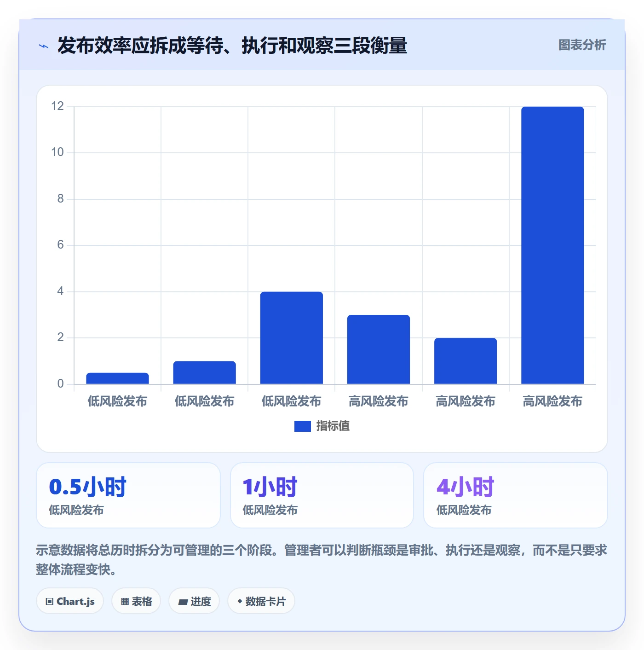Click the description paragraph starting 示意数据将总历时
644x650 pixels.
coord(322,560)
